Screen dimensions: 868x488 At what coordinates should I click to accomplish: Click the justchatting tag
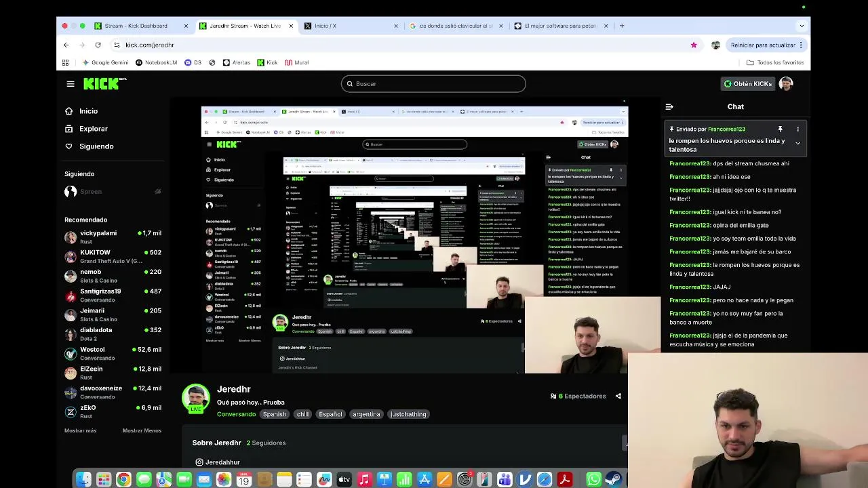[408, 414]
